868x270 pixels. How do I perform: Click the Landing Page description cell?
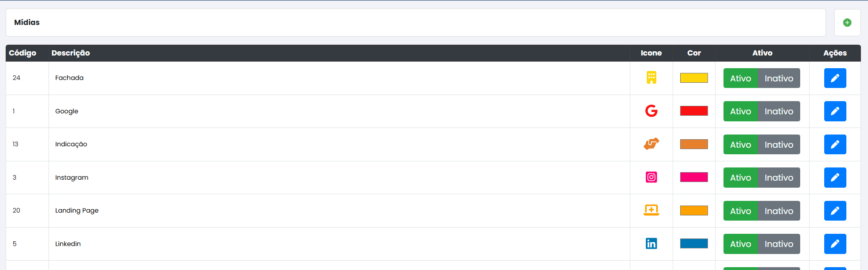(x=77, y=210)
